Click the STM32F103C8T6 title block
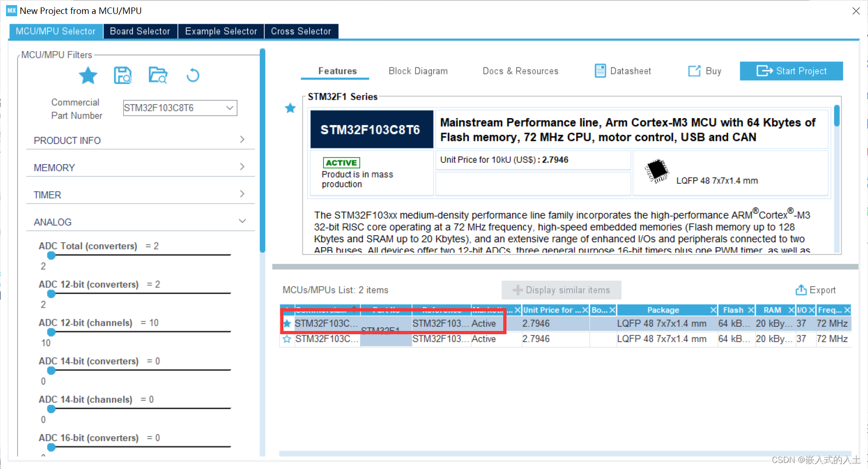This screenshot has height=469, width=868. [x=371, y=130]
